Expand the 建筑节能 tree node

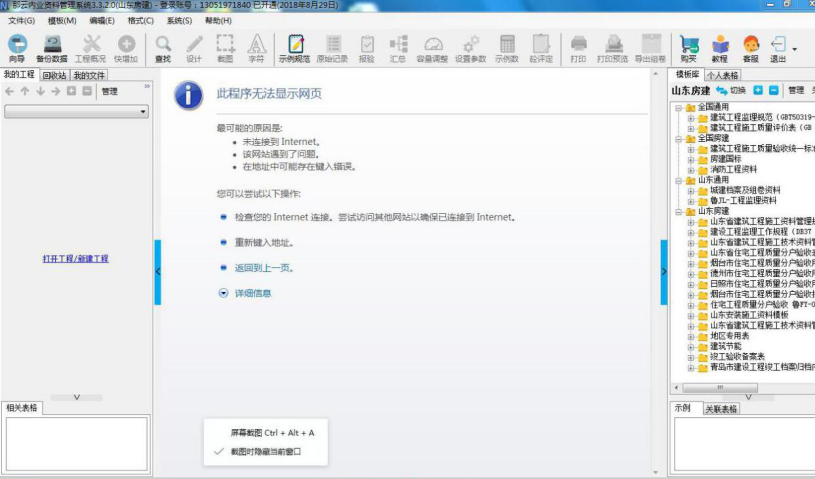pos(690,346)
